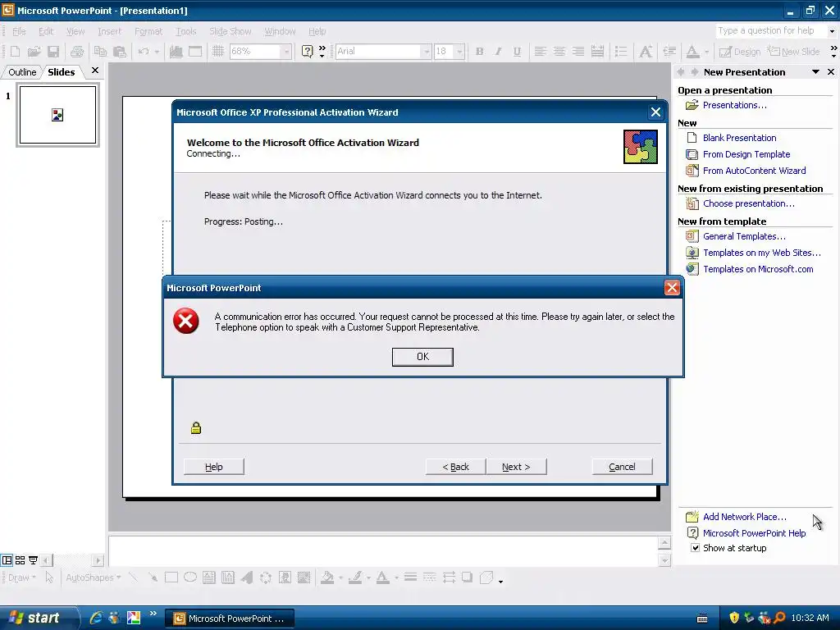
Task: Click the Increase Font Size icon
Action: click(646, 52)
